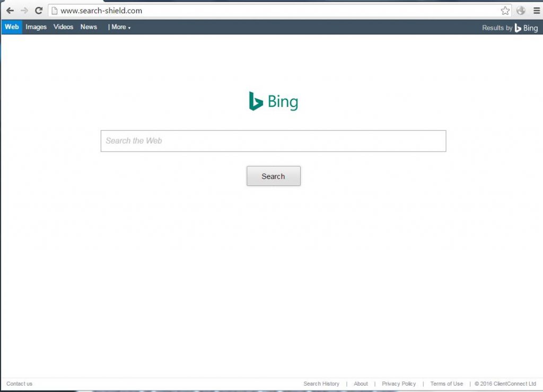543x392 pixels.
Task: Go to the News tab
Action: point(89,27)
